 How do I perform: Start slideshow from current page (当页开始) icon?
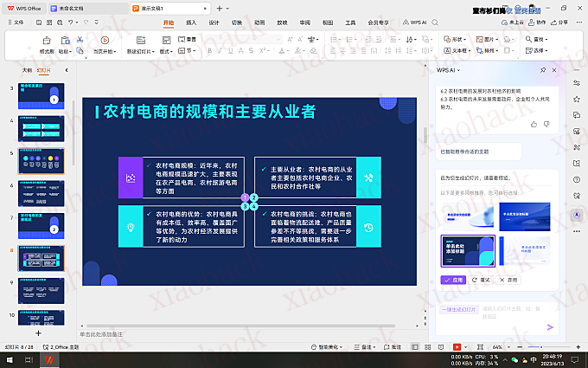point(105,41)
